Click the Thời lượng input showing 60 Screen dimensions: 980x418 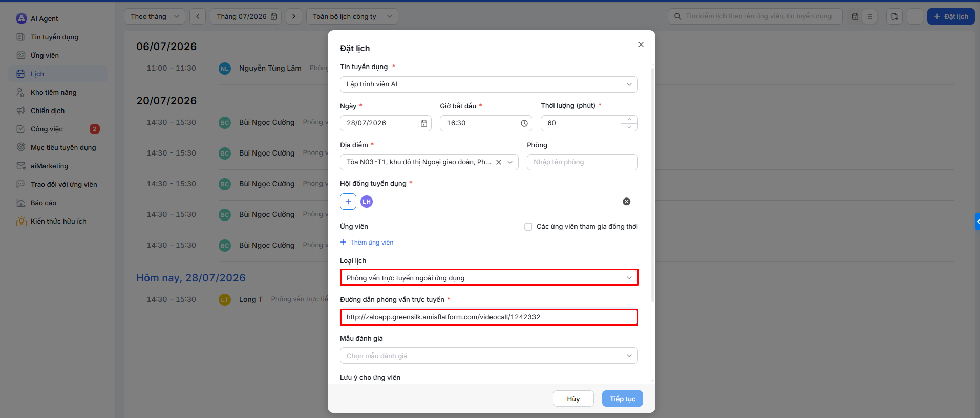[581, 123]
